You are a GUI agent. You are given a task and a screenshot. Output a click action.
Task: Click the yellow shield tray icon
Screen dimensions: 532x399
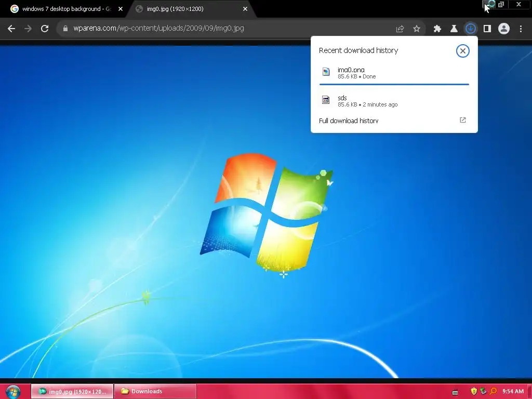(474, 391)
